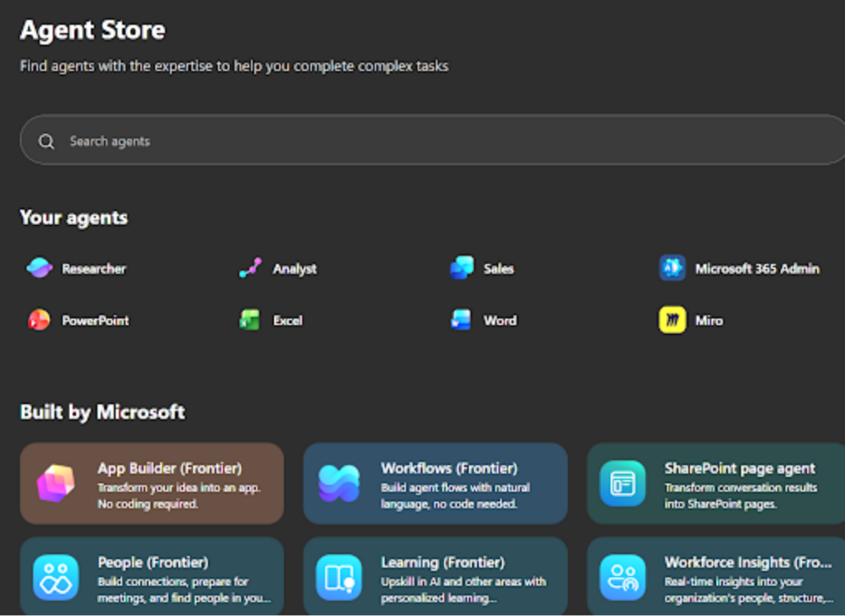Open the Word agent icon
Screen dimensions: 845x616
pyautogui.click(x=461, y=320)
